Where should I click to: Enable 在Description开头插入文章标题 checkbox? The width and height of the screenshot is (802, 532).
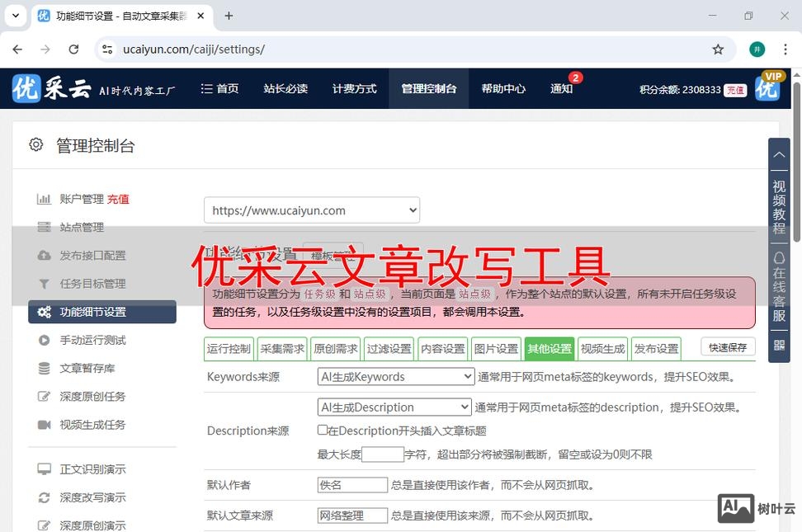[x=323, y=430]
